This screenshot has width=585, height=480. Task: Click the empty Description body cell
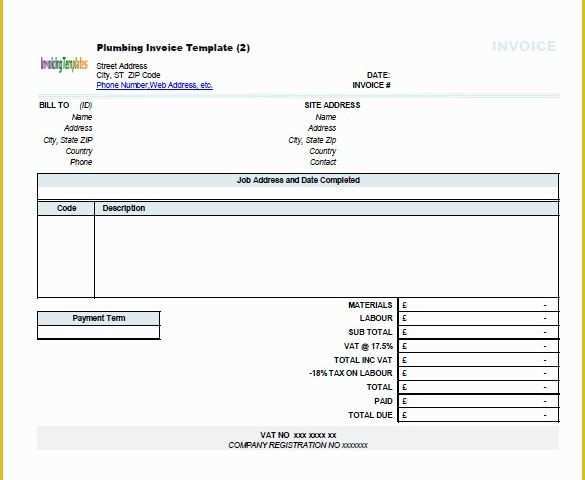[326, 256]
